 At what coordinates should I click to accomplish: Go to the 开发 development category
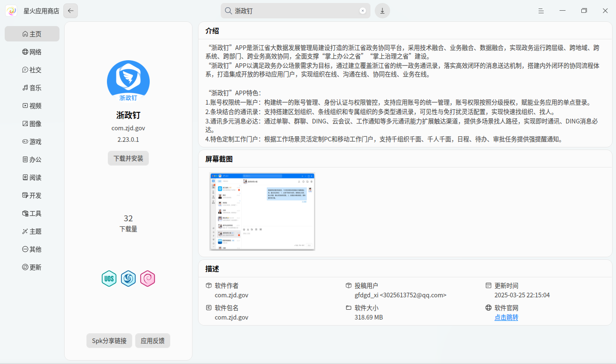pos(32,195)
